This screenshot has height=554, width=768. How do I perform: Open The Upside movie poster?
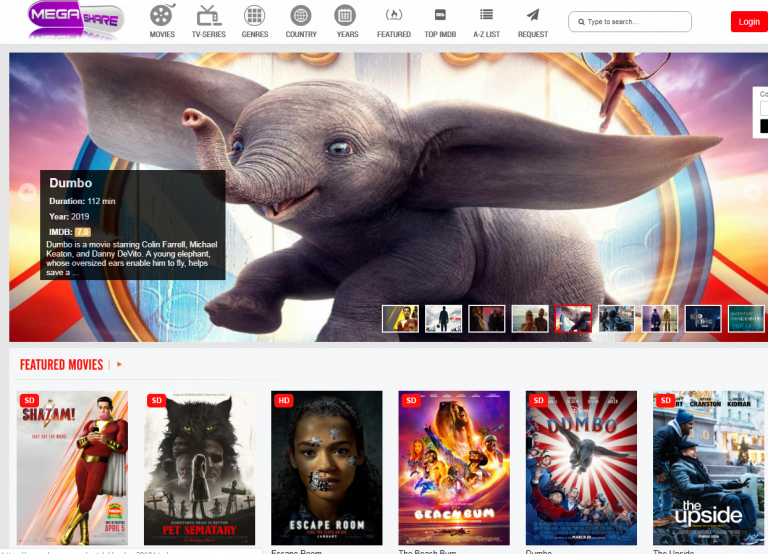(x=709, y=468)
